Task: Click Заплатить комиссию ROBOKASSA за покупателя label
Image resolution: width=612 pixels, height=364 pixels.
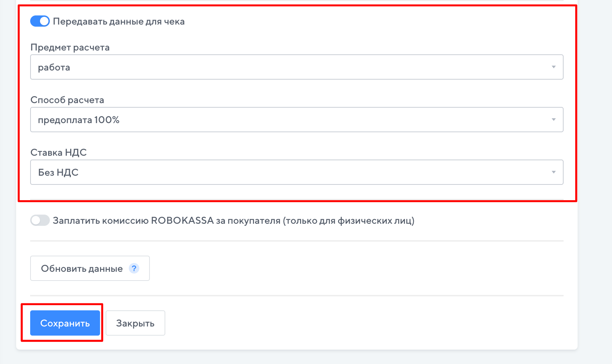Action: tap(233, 221)
